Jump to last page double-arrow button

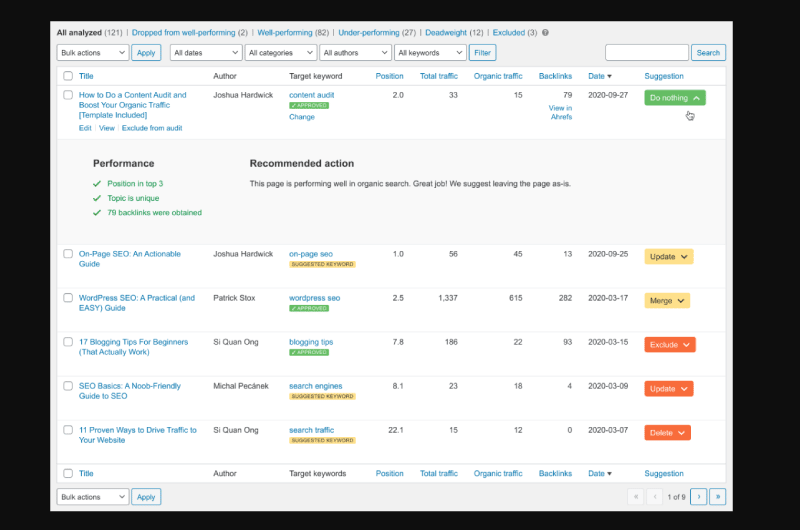tap(717, 496)
